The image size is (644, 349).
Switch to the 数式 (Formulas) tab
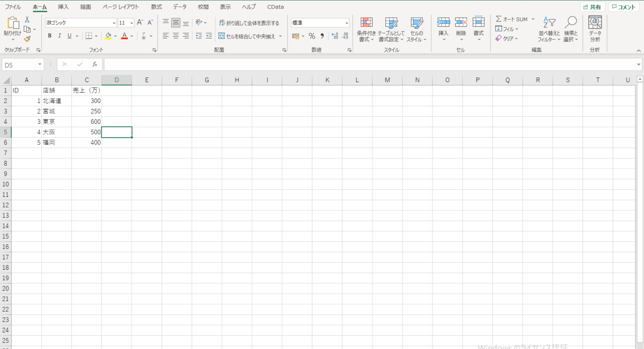[x=156, y=7]
